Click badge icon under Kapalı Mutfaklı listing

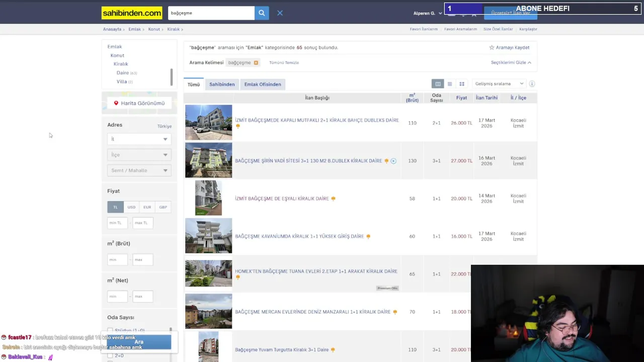[x=238, y=126]
